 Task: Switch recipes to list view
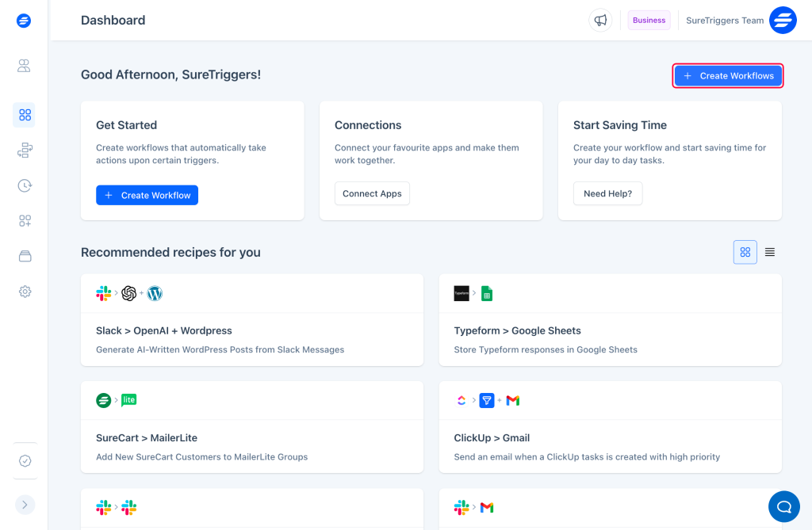(x=769, y=252)
